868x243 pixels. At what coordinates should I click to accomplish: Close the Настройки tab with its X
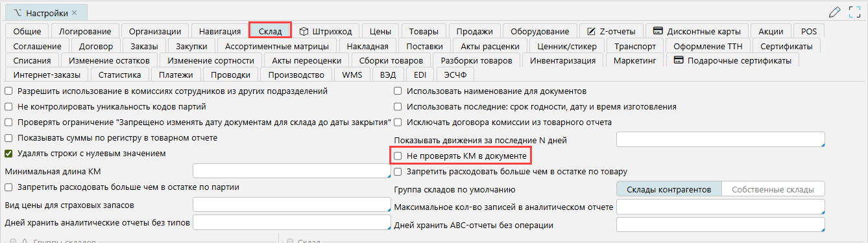(x=74, y=13)
